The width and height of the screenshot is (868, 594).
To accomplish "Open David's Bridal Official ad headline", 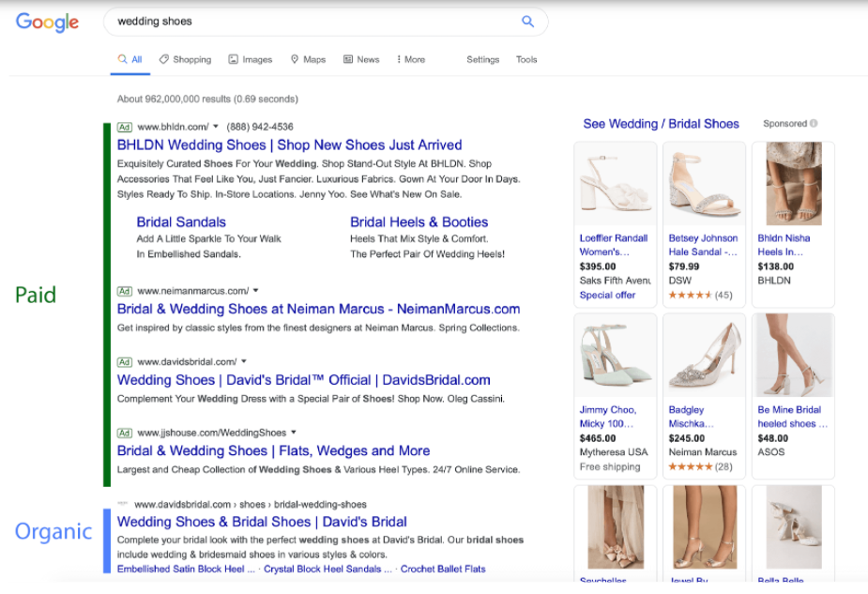I will tap(303, 380).
